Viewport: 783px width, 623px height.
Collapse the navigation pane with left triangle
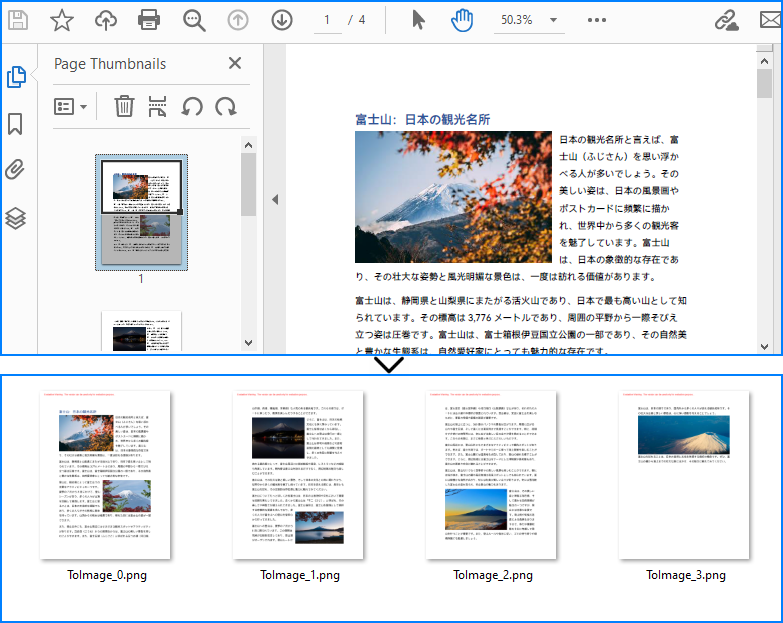click(x=275, y=200)
